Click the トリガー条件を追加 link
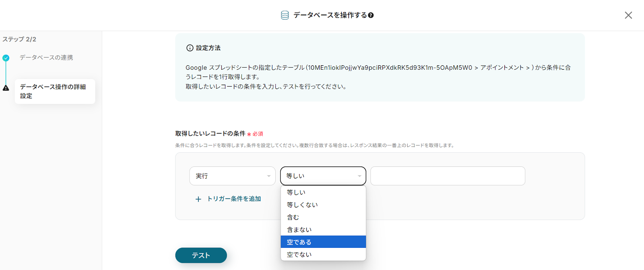Viewport: 644px width, 270px height. [x=234, y=199]
